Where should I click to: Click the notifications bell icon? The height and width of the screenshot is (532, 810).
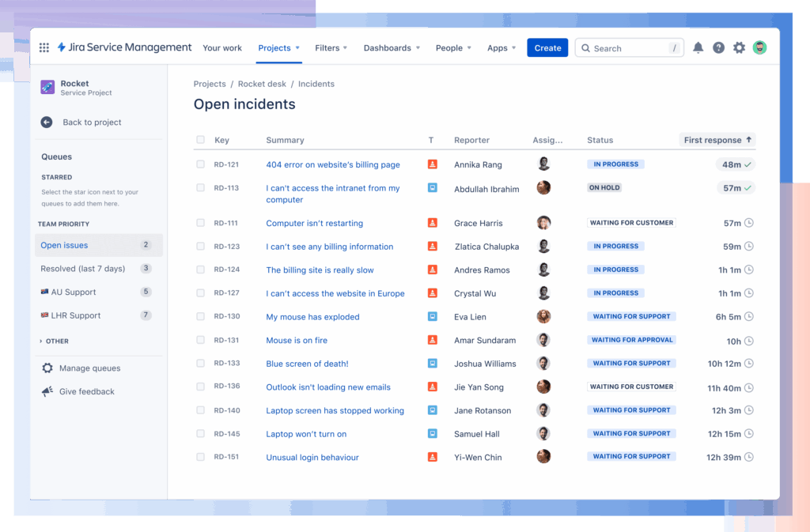tap(698, 47)
